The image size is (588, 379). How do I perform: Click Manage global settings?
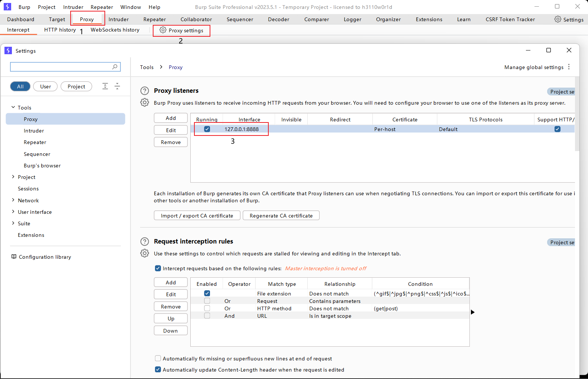[x=534, y=67]
